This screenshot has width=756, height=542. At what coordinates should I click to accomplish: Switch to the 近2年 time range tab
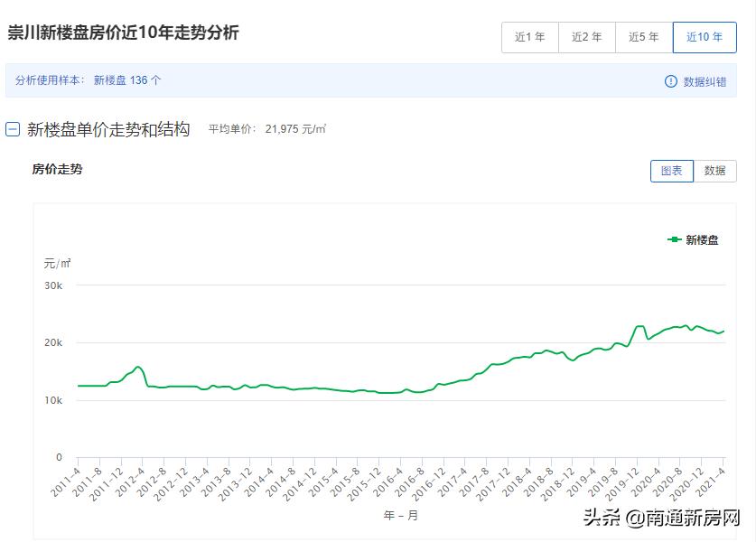pyautogui.click(x=587, y=37)
